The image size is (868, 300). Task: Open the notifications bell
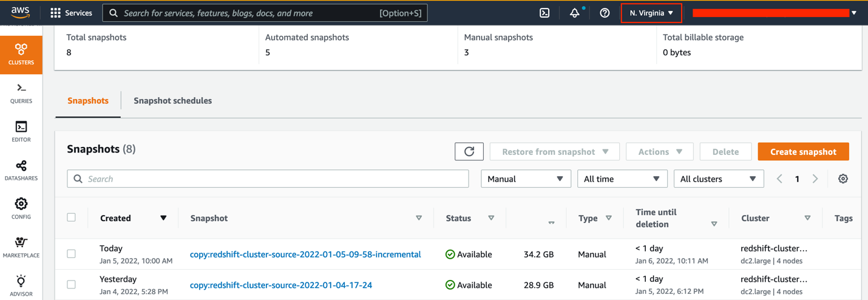tap(574, 13)
